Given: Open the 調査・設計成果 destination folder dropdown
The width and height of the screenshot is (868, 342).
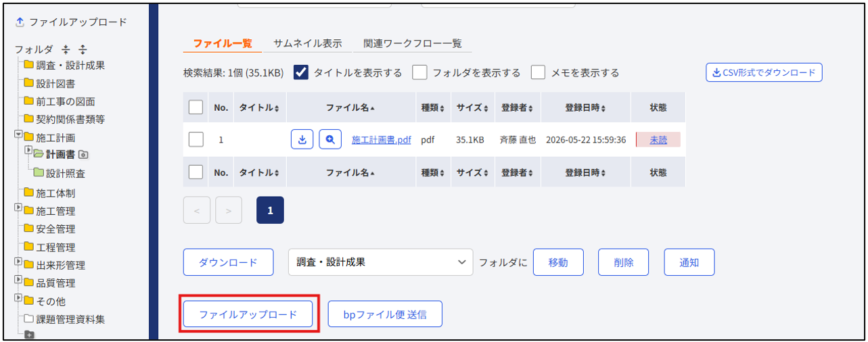Looking at the screenshot, I should pos(381,262).
